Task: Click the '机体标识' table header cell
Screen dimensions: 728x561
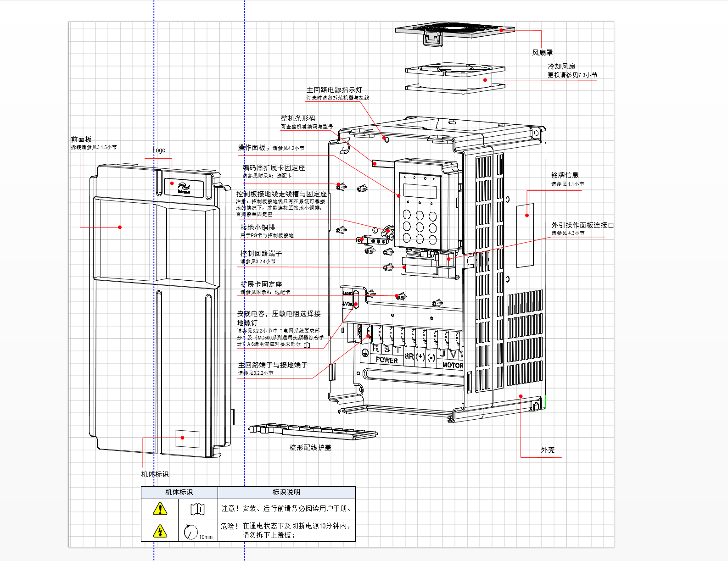Action: pyautogui.click(x=179, y=492)
